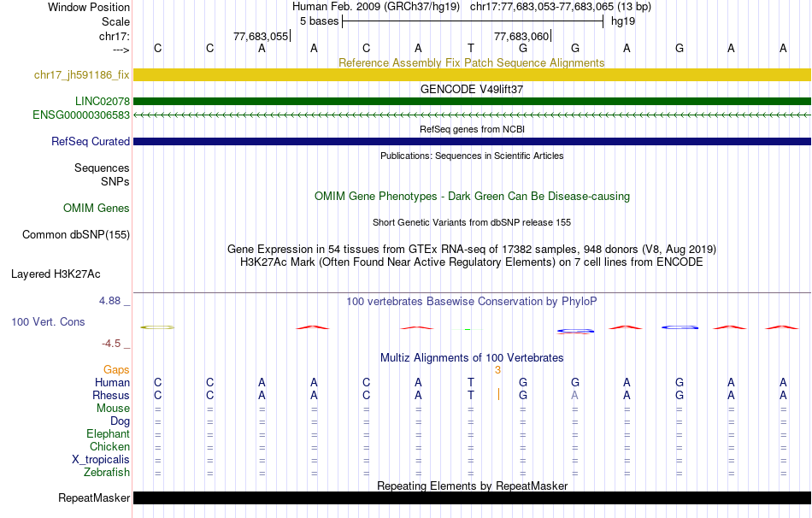The height and width of the screenshot is (518, 812).
Task: Click the GTEx Gene Expression track title
Action: pyautogui.click(x=472, y=249)
